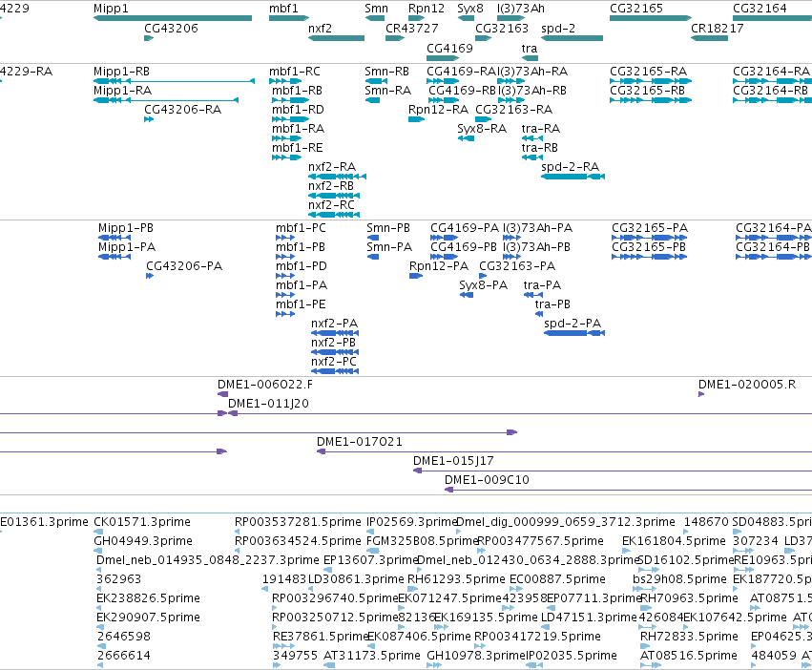Click EST EK238826.5prime
Viewport: 812px width, 670px height.
(148, 598)
